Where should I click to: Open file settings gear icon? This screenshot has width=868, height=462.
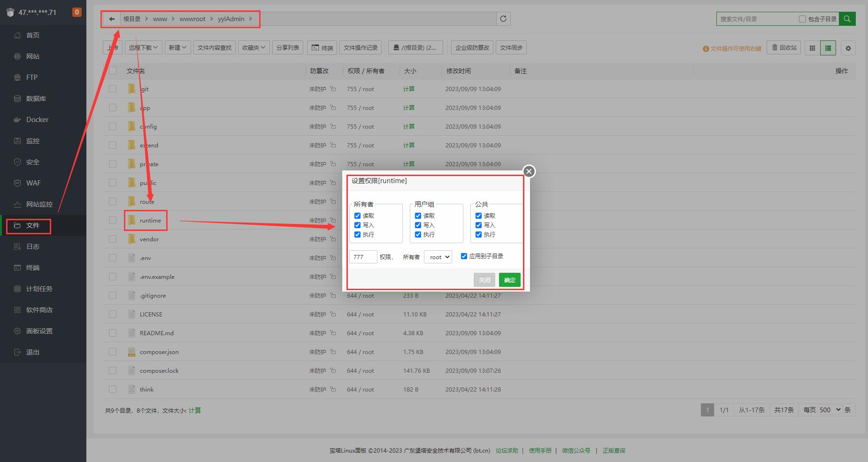(848, 48)
